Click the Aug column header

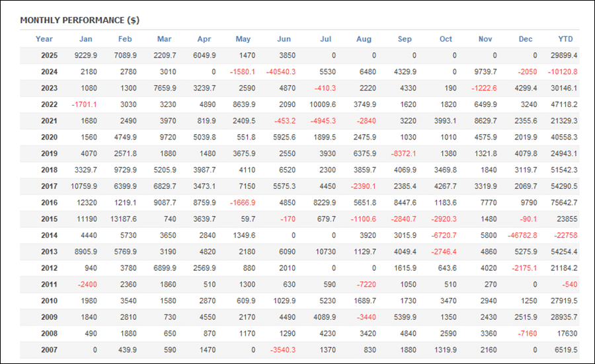point(364,39)
